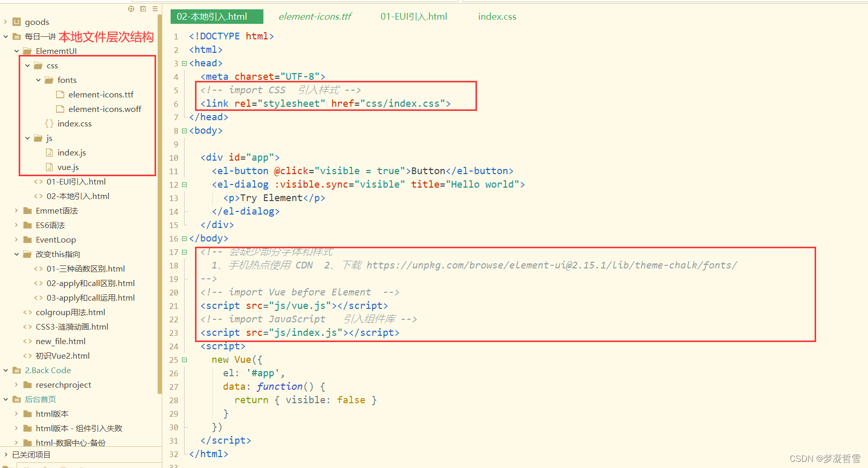This screenshot has height=468, width=868.
Task: Click the element-icons.woff file icon
Action: pos(60,109)
